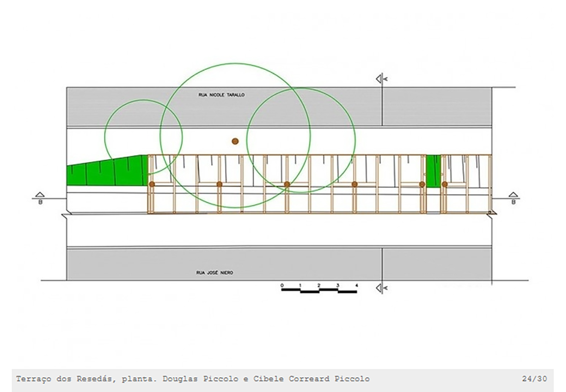Click the large green ramp shape

pyautogui.click(x=108, y=171)
